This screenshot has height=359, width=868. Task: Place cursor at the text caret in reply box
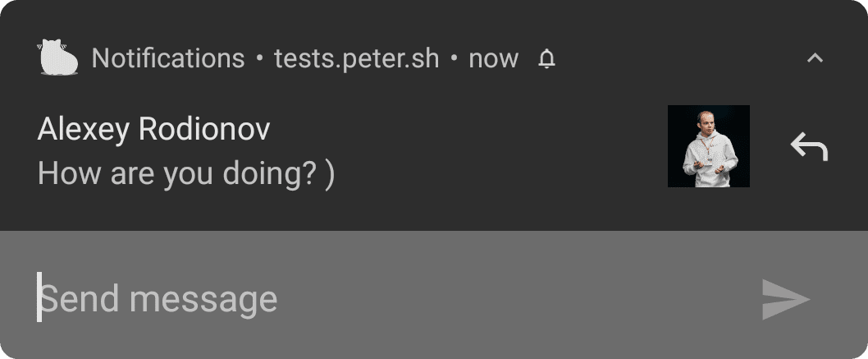[x=39, y=297]
